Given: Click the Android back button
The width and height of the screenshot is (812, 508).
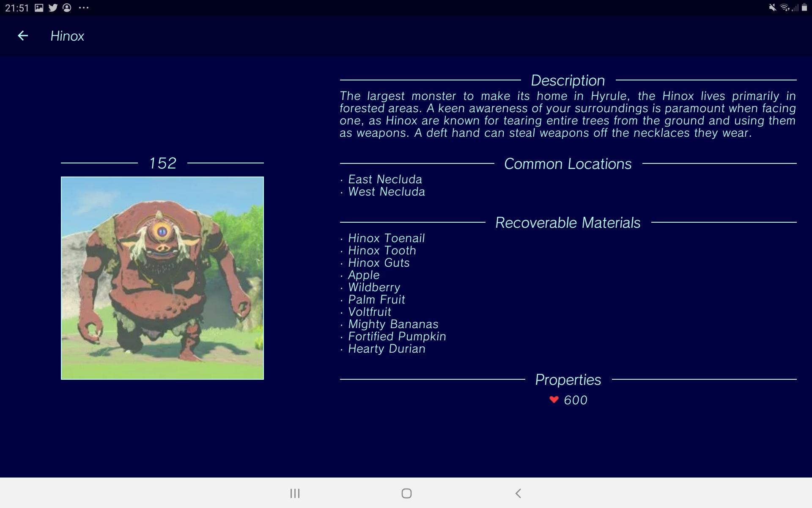Looking at the screenshot, I should tap(517, 492).
